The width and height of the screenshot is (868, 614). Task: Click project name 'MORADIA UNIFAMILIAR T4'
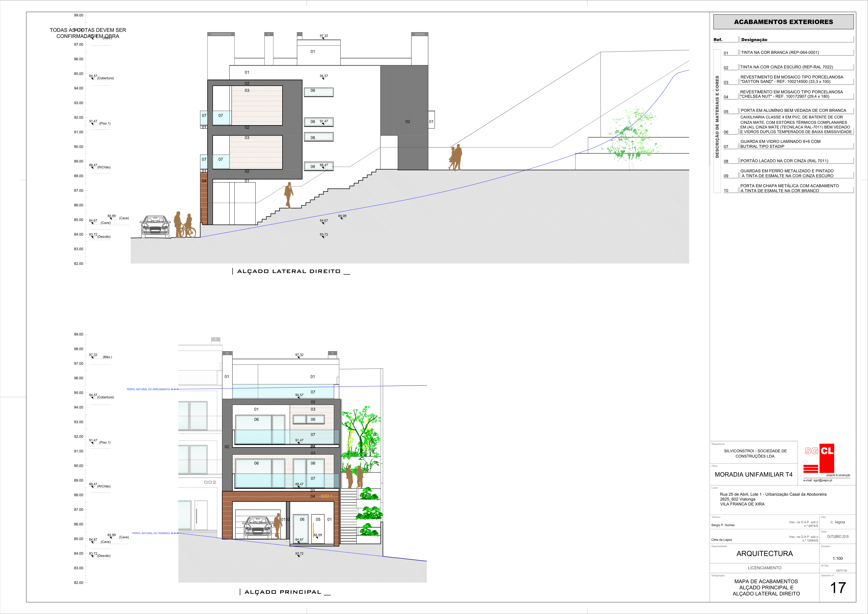tap(754, 474)
